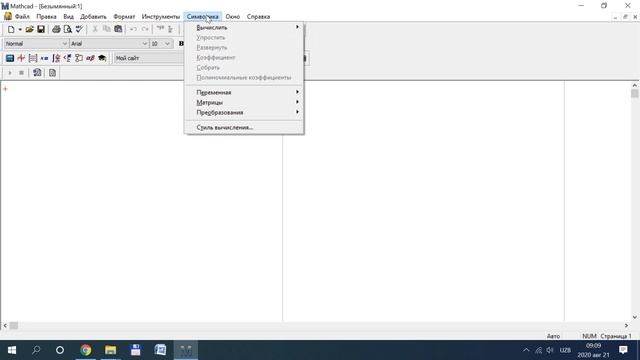Viewport: 640px width, 360px height.
Task: Click the insert unit icon in the toolbar
Action: [160, 29]
